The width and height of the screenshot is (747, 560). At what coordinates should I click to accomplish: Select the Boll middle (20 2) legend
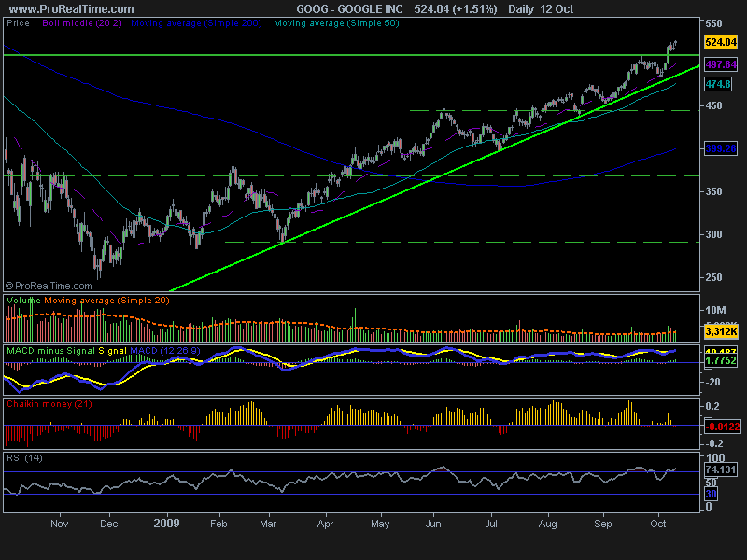tap(82, 22)
